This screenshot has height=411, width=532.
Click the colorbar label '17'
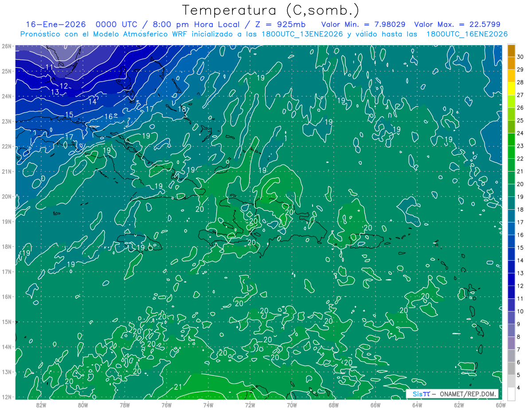520,222
